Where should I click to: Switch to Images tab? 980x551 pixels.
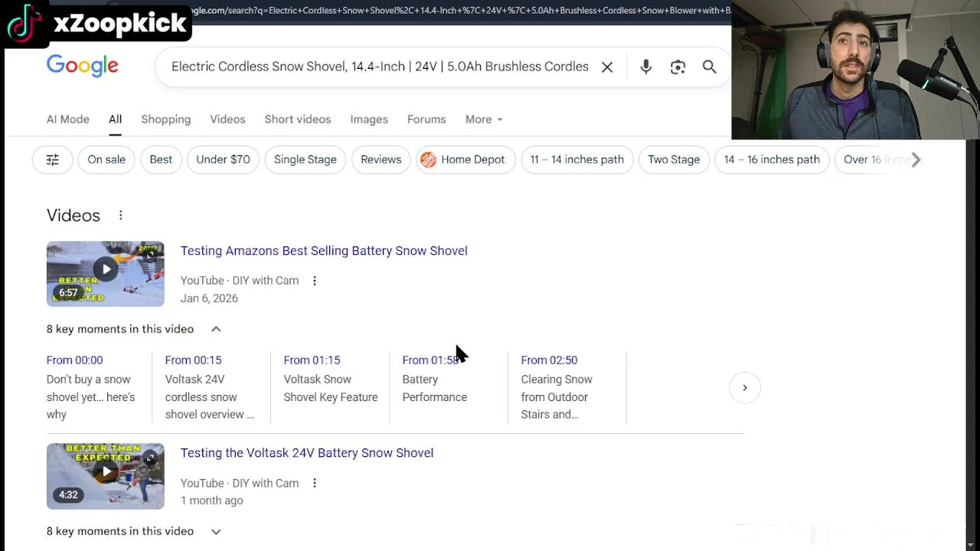tap(369, 119)
